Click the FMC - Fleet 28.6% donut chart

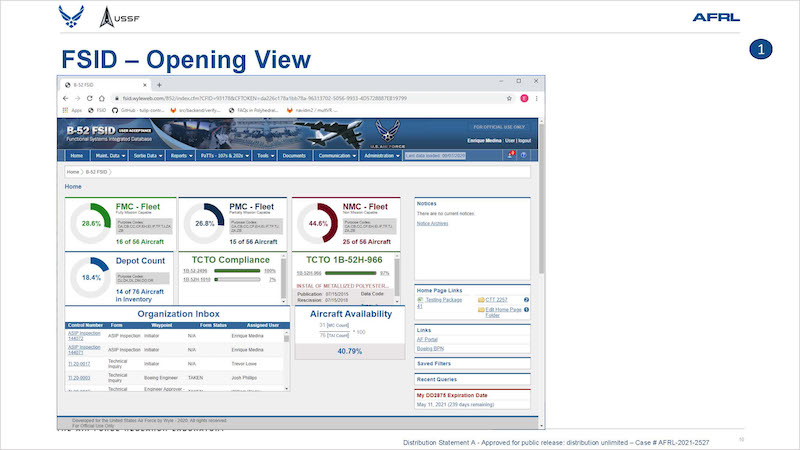click(91, 223)
